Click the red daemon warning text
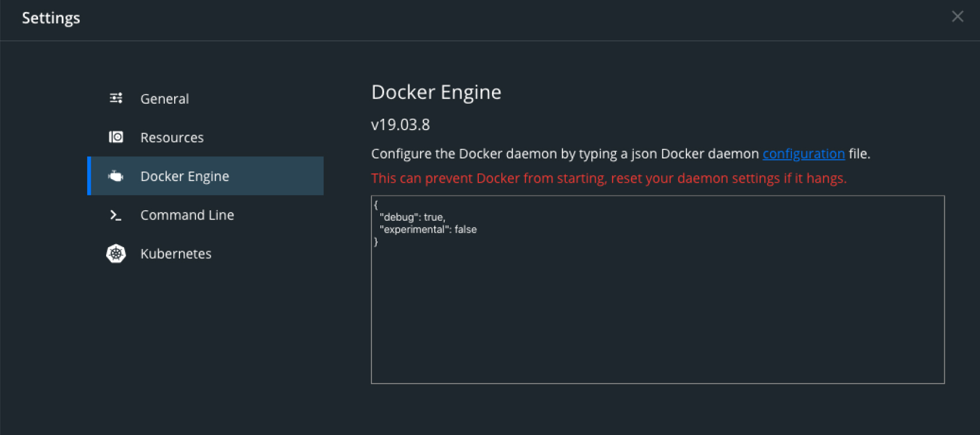The height and width of the screenshot is (435, 980). (609, 179)
